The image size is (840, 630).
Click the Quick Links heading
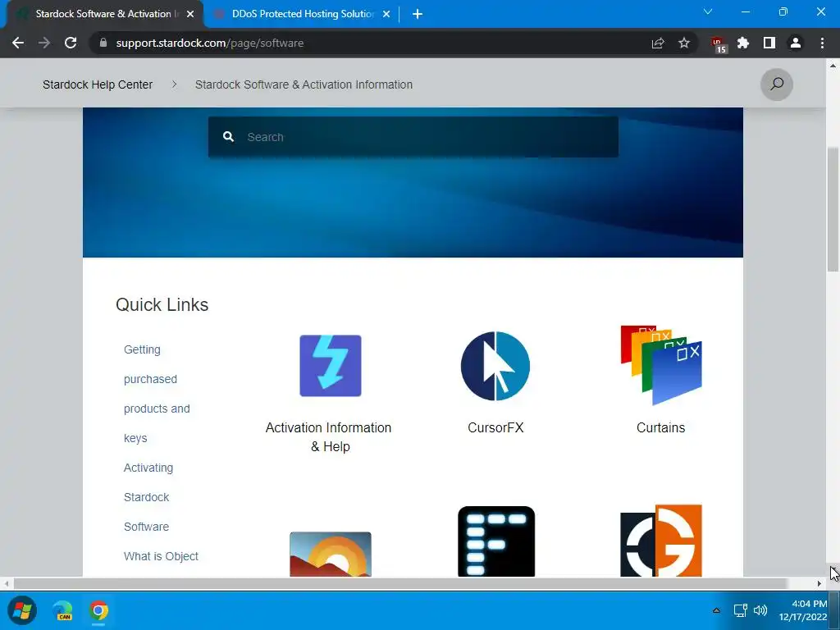(162, 304)
